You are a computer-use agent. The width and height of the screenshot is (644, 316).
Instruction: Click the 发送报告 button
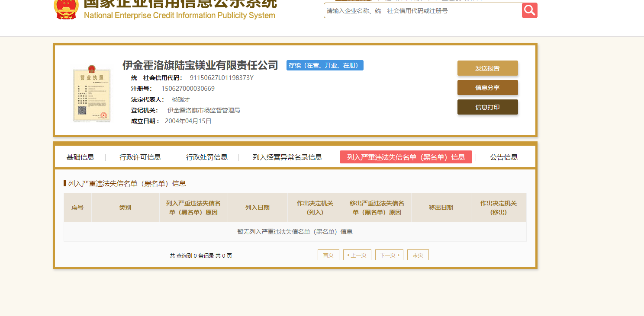[x=487, y=68]
